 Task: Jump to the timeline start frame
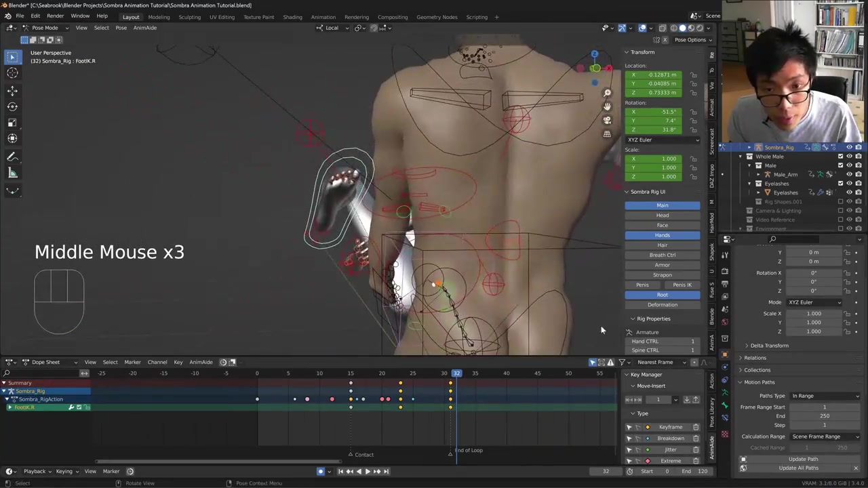point(340,472)
